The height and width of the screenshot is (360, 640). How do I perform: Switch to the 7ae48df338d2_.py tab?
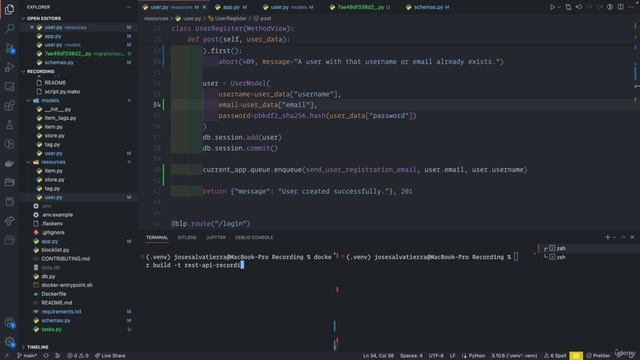pyautogui.click(x=360, y=7)
